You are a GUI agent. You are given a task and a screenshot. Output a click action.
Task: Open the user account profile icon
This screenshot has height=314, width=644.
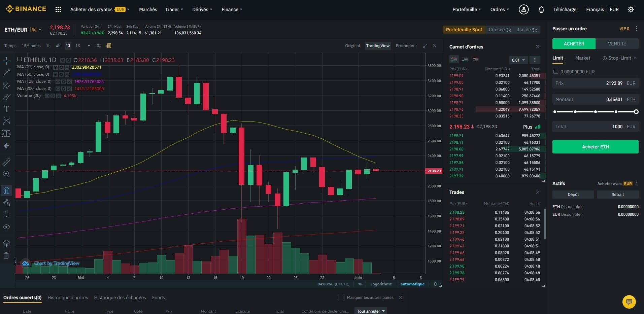(523, 9)
